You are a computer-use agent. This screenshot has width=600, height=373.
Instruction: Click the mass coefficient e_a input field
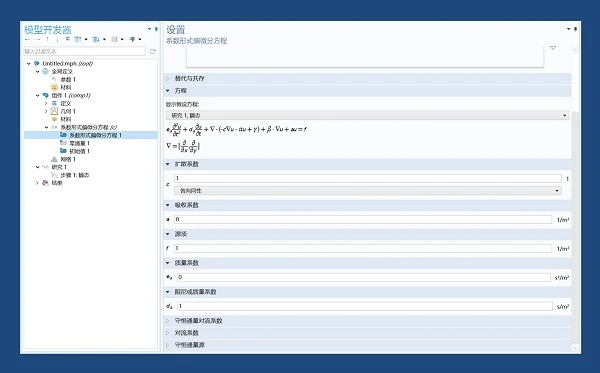coord(364,277)
